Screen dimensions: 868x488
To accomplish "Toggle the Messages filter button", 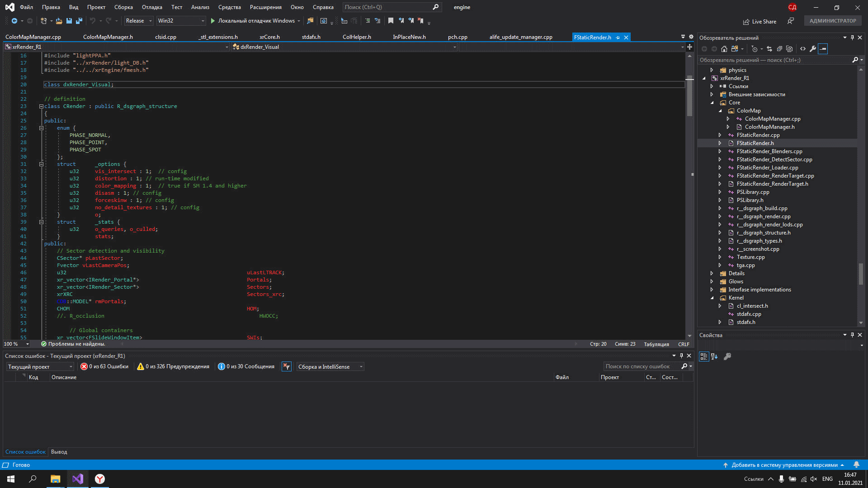I will click(x=246, y=366).
